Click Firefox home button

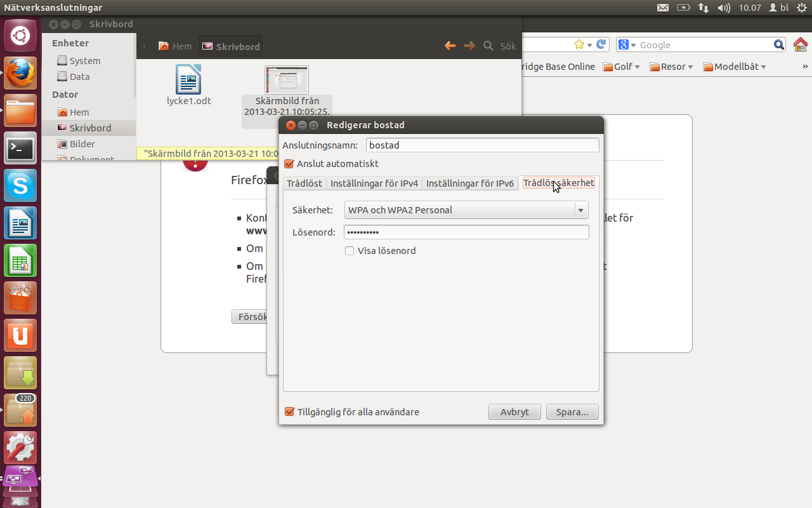(x=800, y=44)
